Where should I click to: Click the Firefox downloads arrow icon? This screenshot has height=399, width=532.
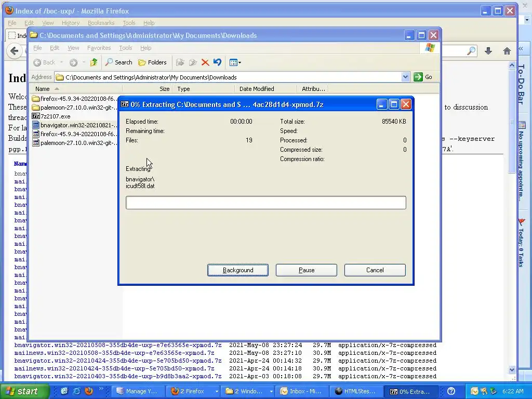[488, 51]
